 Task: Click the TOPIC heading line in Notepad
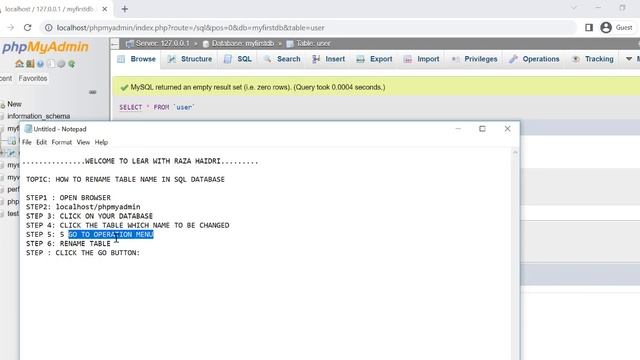point(125,180)
